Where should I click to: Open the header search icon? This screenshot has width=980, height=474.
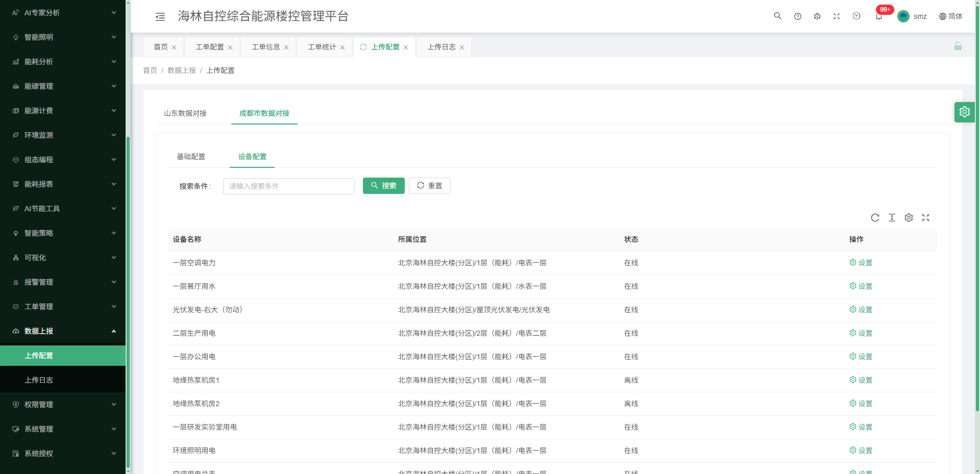pyautogui.click(x=777, y=16)
